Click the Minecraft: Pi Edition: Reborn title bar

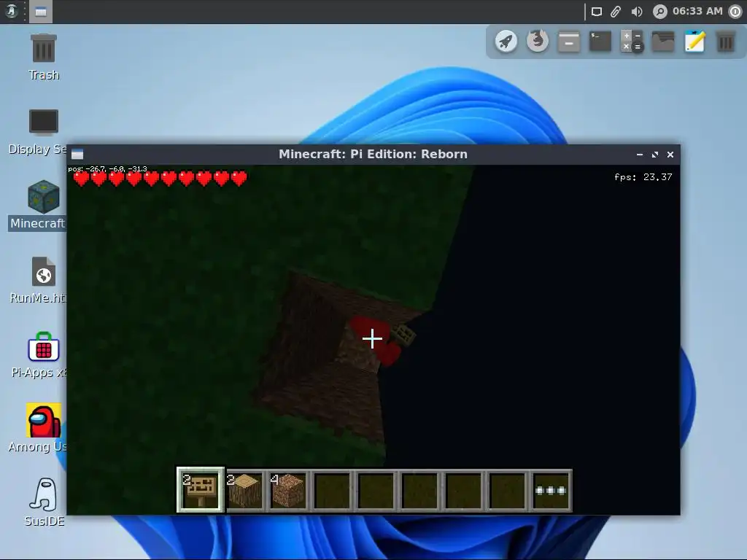373,154
